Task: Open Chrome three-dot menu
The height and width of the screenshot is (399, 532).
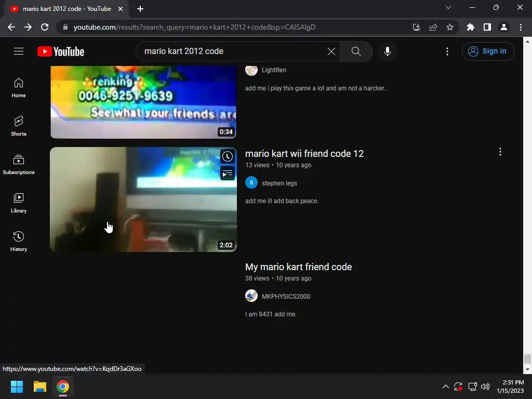Action: (521, 27)
